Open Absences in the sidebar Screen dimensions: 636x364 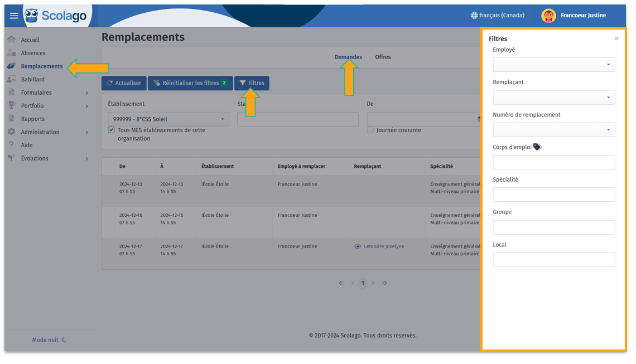tap(33, 53)
